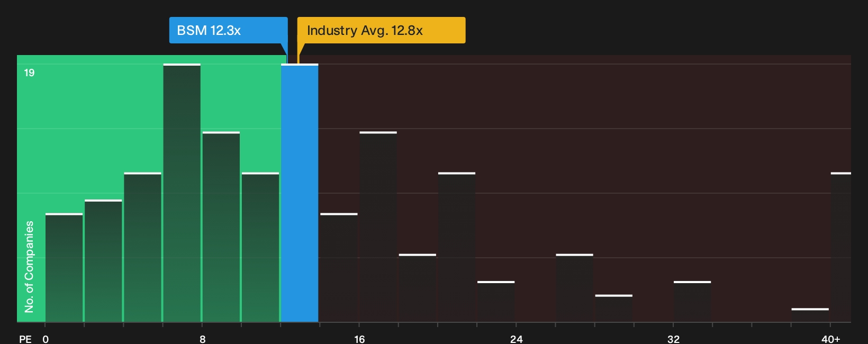Select the blue BSM histogram bar
This screenshot has height=344, width=868.
[300, 193]
